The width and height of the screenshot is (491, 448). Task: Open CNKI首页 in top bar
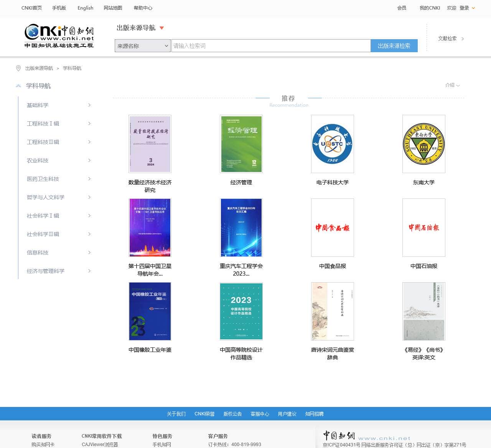[x=31, y=8]
